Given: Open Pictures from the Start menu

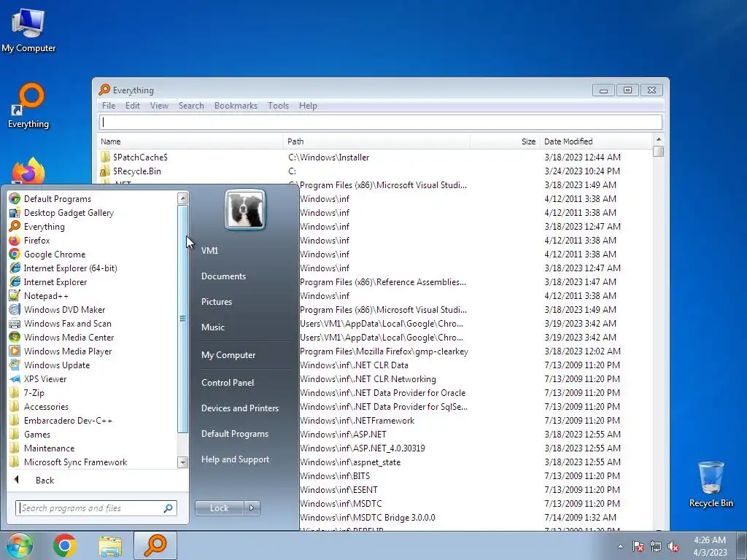Looking at the screenshot, I should [x=216, y=301].
